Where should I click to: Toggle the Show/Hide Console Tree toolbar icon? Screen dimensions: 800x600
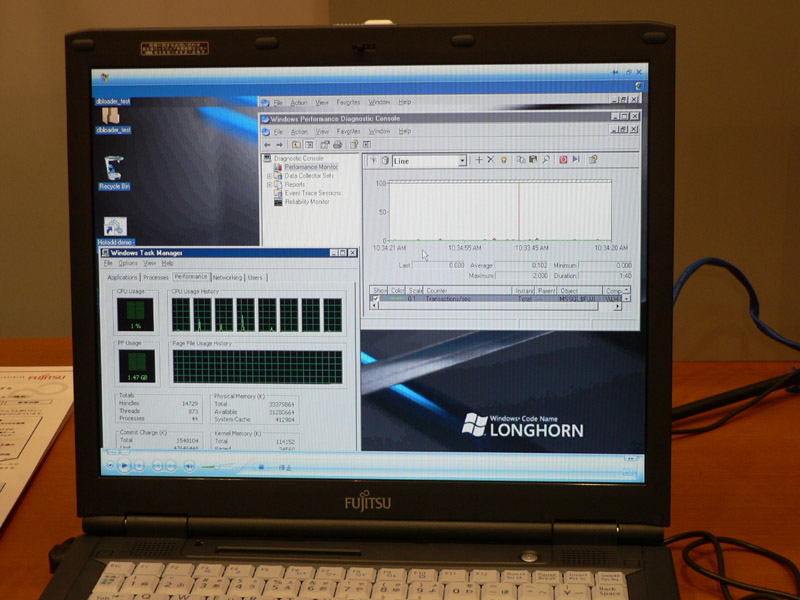coord(309,145)
